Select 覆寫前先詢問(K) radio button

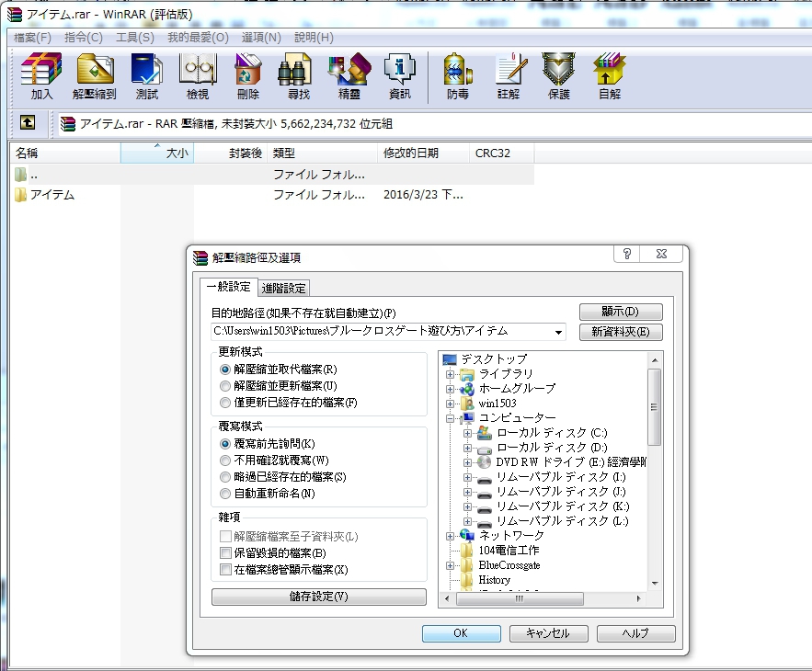click(x=224, y=444)
